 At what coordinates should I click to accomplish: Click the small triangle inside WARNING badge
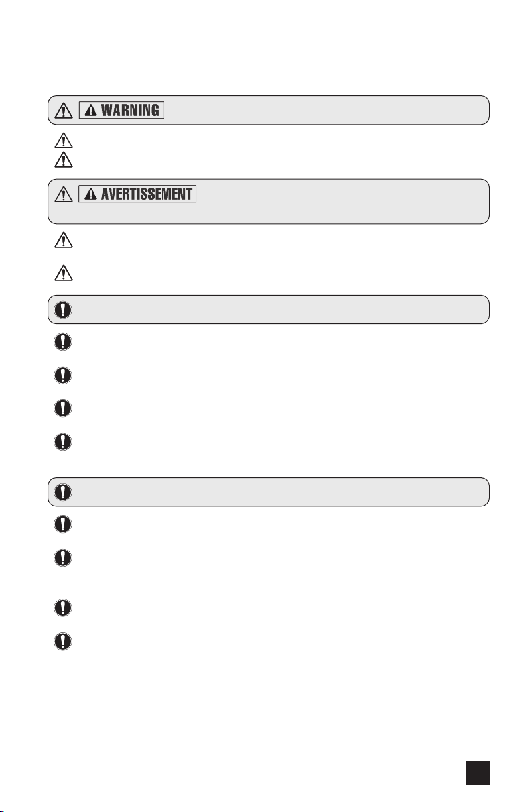click(90, 111)
